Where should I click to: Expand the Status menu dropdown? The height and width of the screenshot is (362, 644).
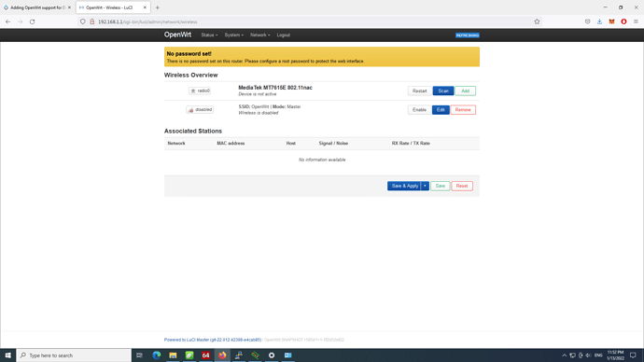[x=209, y=35]
